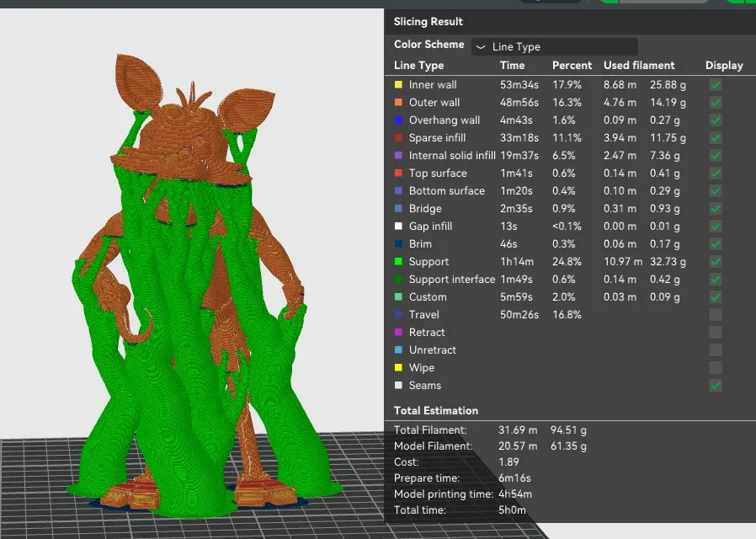Click the Travel color swatch
The image size is (756, 539).
(x=398, y=314)
